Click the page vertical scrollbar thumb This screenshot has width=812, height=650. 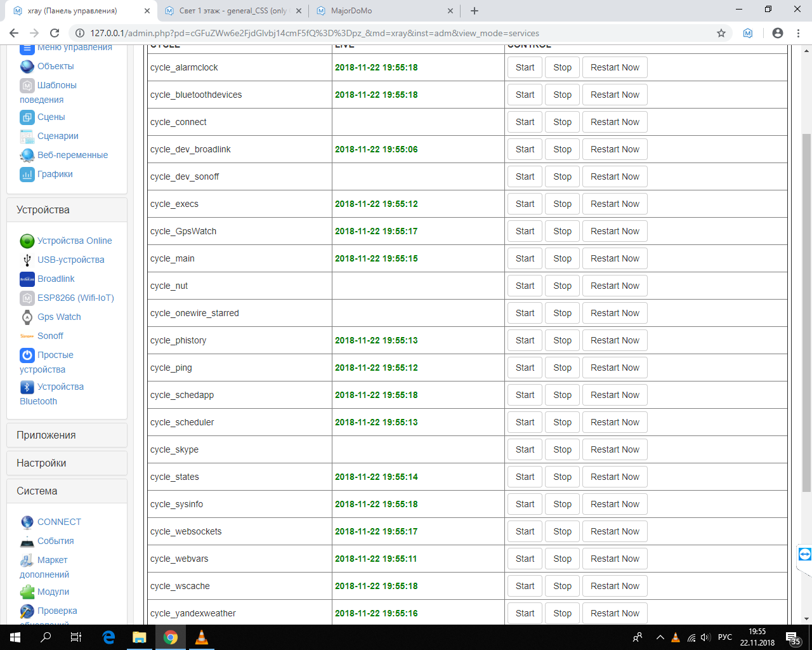click(806, 311)
